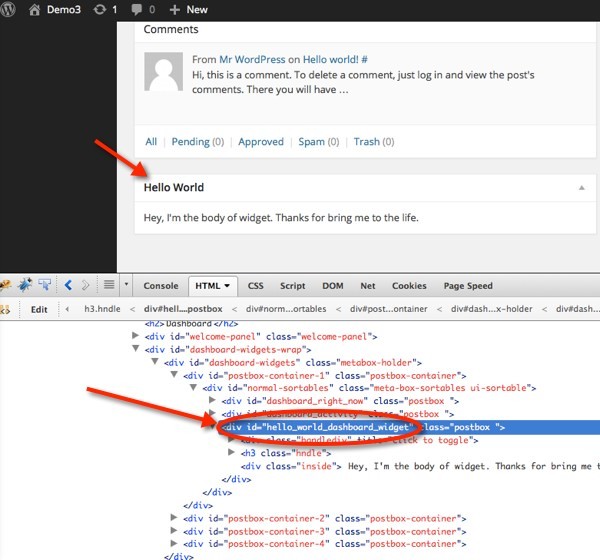
Task: Click the WordPress logo icon
Action: click(8, 9)
